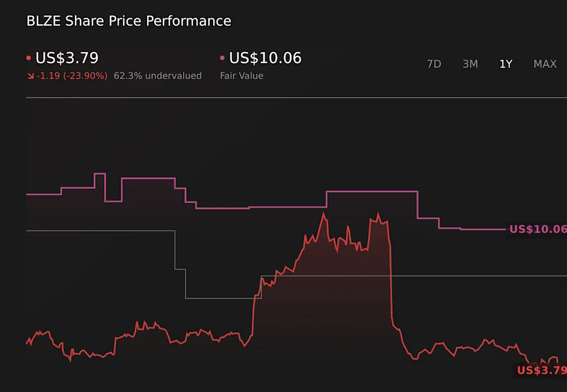Click the BLZE Share Price Performance title

129,21
